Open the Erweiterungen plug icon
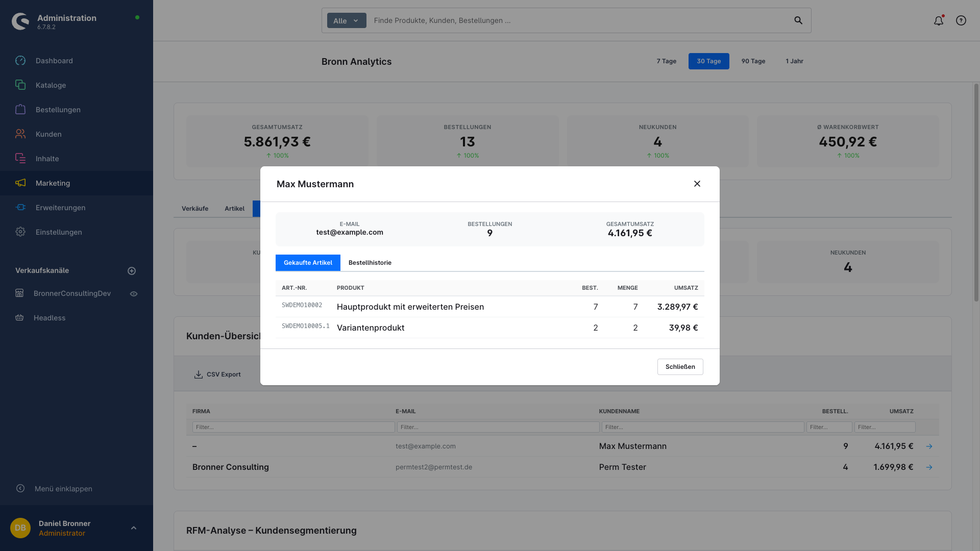Screen dimensions: 980x551 [20, 208]
